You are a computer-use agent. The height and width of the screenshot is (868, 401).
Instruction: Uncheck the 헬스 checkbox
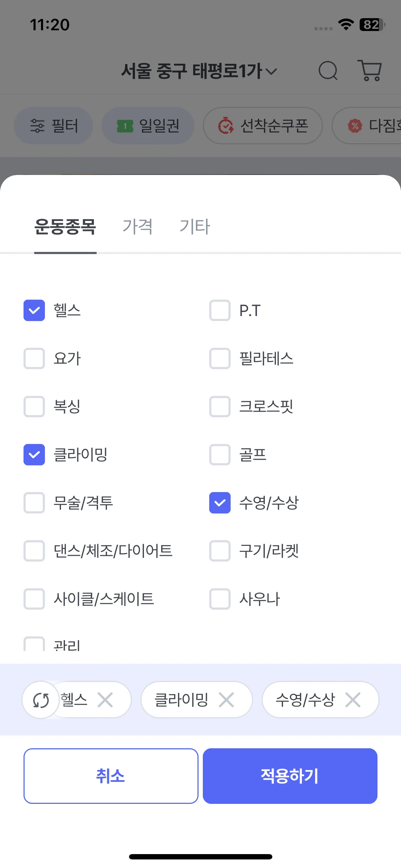(x=34, y=310)
